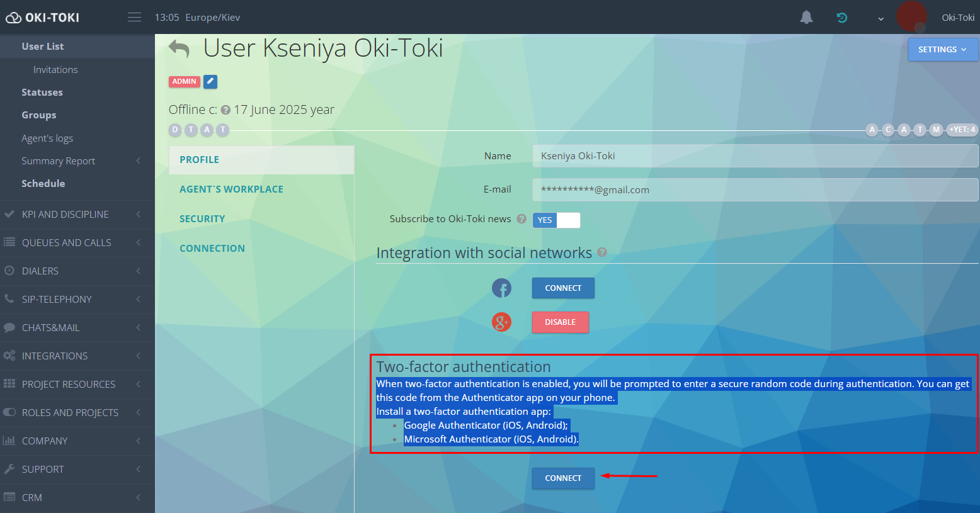The height and width of the screenshot is (513, 980).
Task: Click the Two-factor authentication heading
Action: (464, 367)
